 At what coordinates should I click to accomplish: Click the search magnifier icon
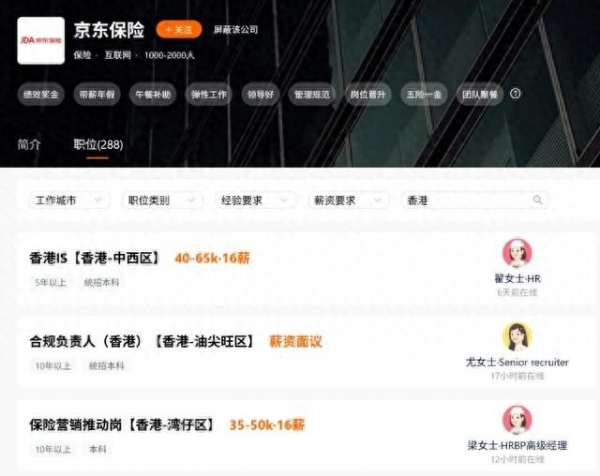click(538, 200)
